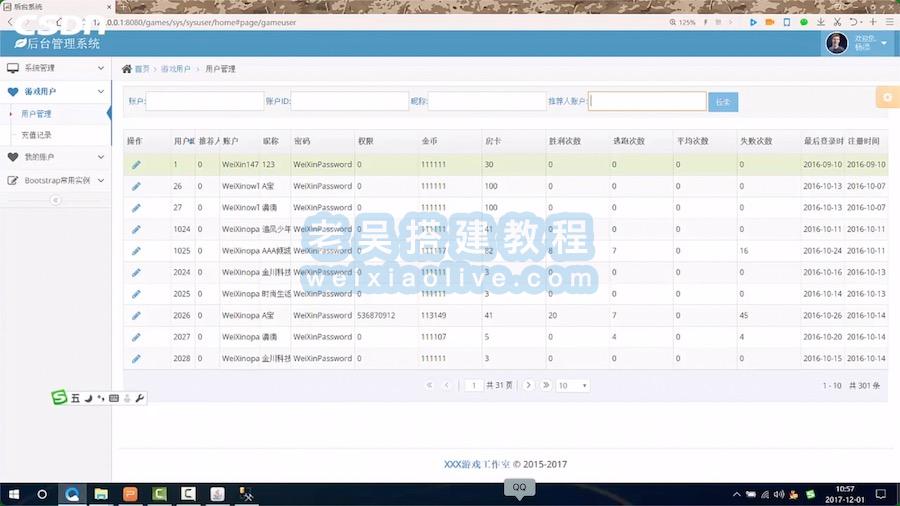Click the QQ tray popup

tap(519, 488)
